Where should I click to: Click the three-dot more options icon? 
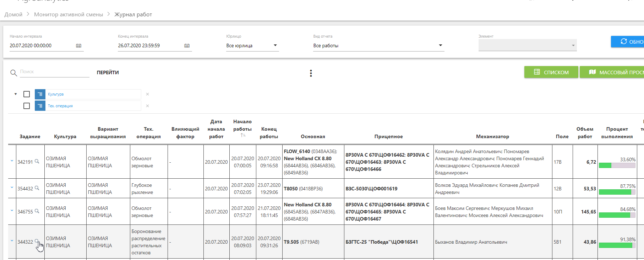tap(311, 73)
